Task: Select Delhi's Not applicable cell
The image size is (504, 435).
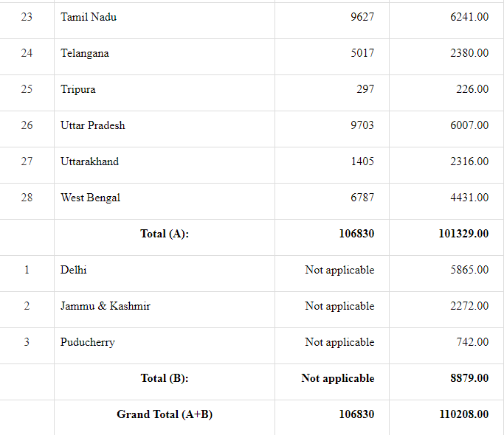Action: tap(339, 270)
